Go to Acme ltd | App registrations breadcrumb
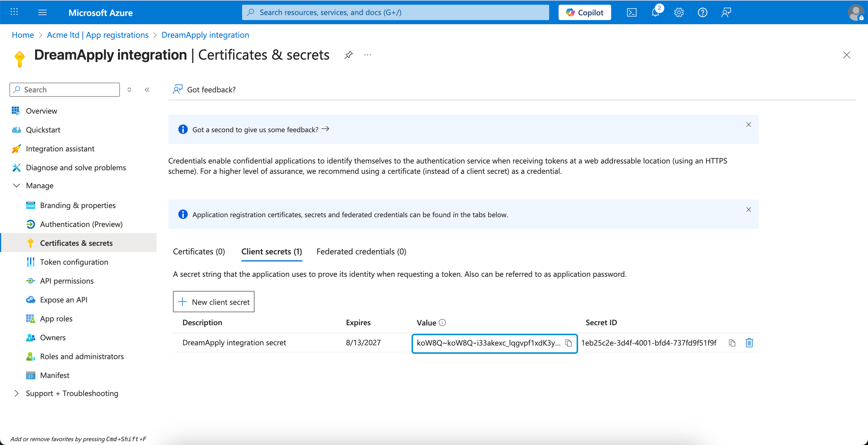This screenshot has height=445, width=868. (x=98, y=35)
